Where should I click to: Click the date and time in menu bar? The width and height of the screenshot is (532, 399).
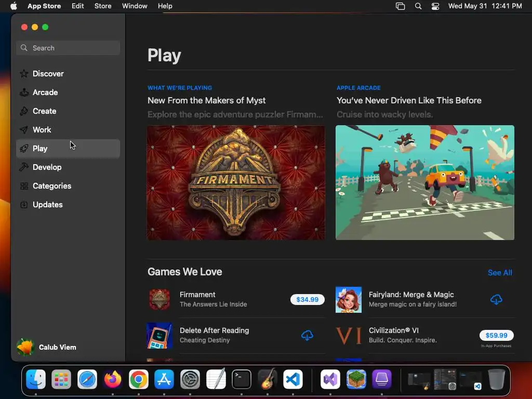coord(485,6)
